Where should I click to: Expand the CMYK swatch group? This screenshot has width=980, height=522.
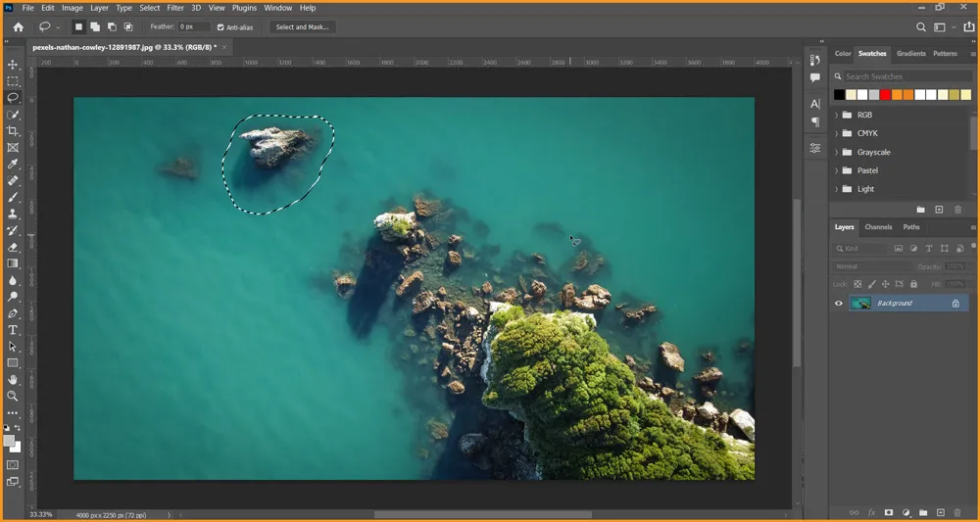(836, 133)
